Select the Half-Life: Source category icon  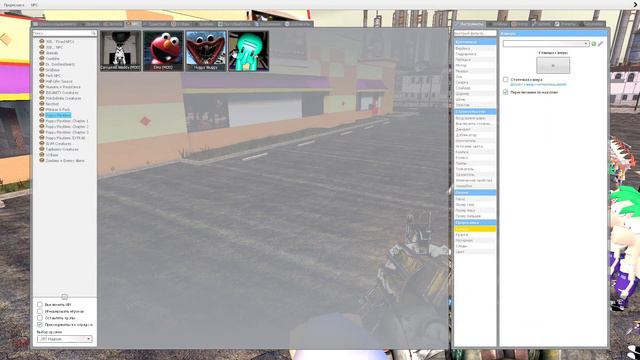pos(42,81)
